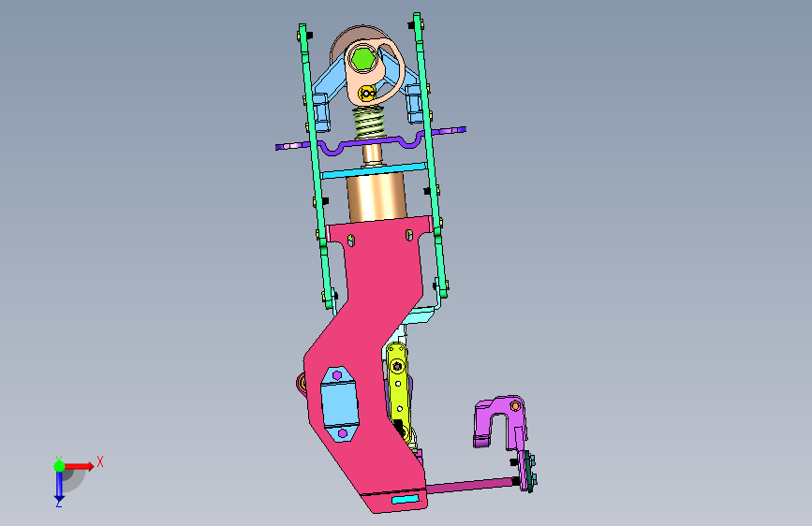Click the blue Z axis arrow of the triad
812x526 pixels.
pos(59,487)
